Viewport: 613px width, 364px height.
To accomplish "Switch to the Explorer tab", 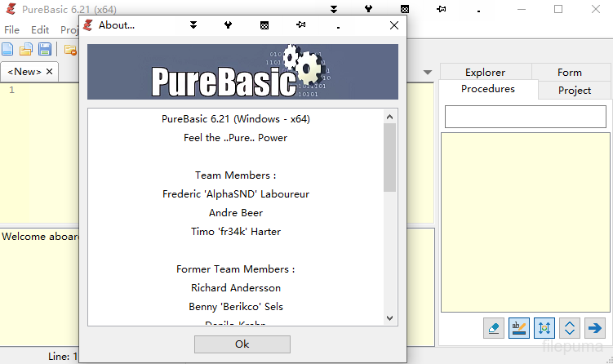I will tap(485, 72).
